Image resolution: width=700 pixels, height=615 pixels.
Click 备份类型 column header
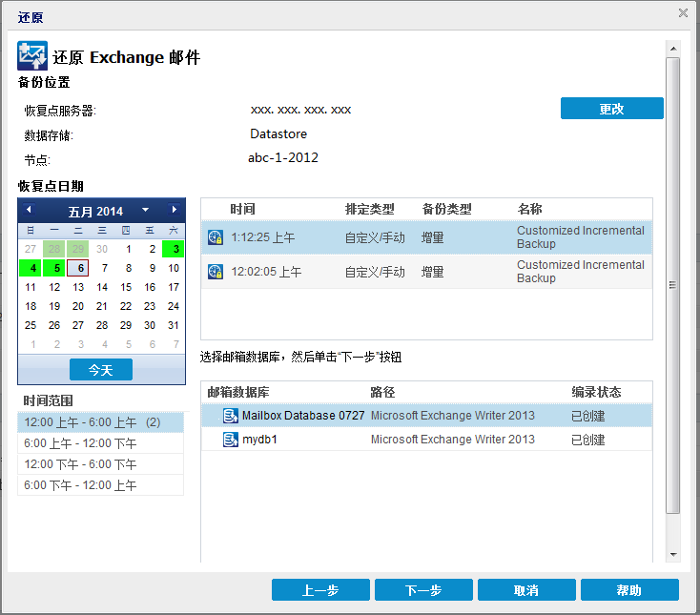point(447,209)
